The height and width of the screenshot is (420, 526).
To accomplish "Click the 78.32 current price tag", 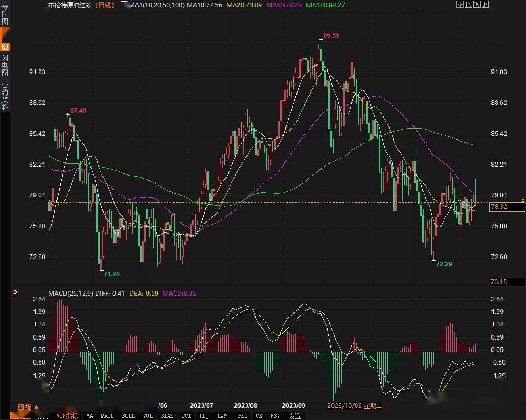I will (499, 207).
